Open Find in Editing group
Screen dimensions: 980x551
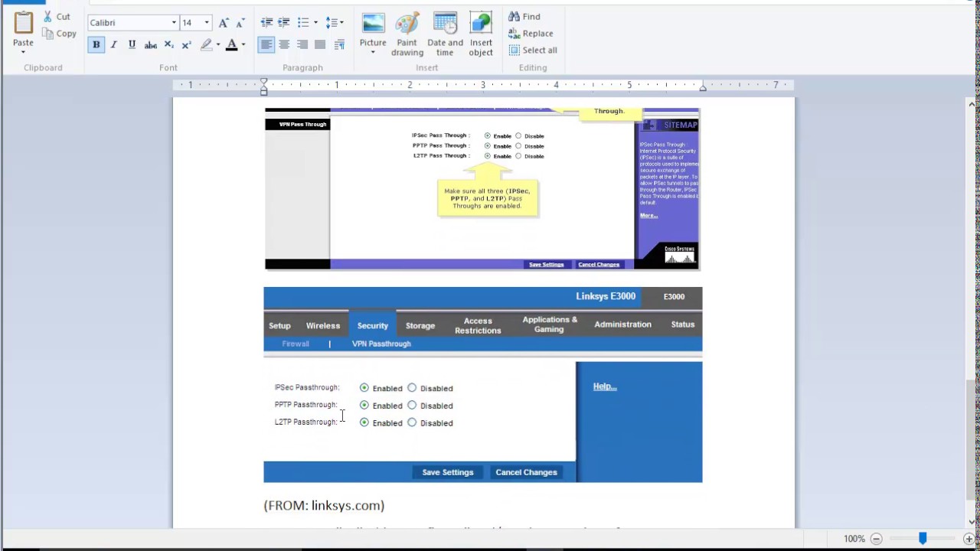[524, 17]
